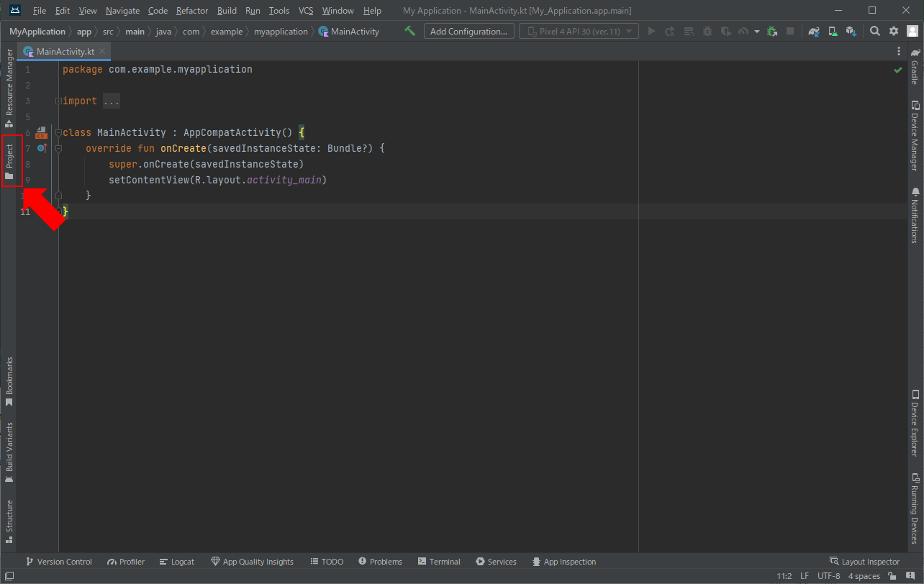The width and height of the screenshot is (924, 584).
Task: Open App Quality Insights tool window
Action: (253, 562)
